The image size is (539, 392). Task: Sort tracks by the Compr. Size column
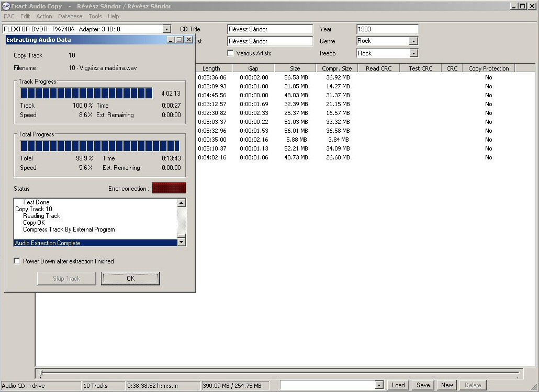[x=337, y=68]
